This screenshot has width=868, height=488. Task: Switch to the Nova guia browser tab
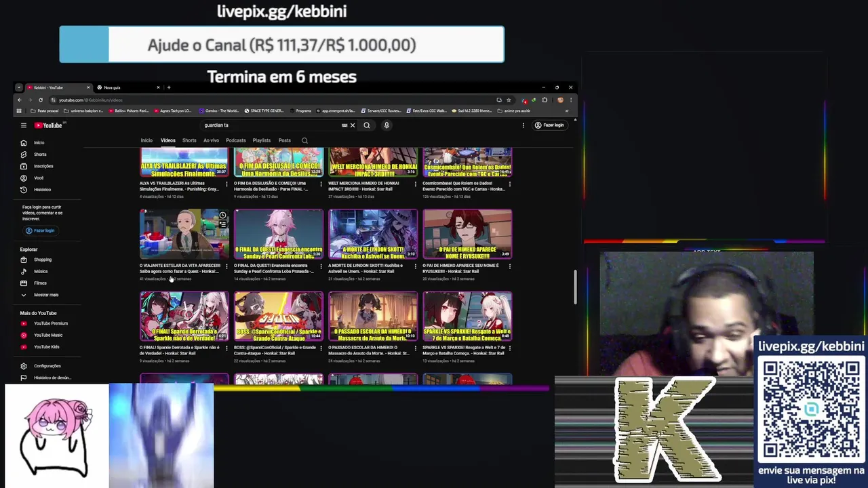click(127, 87)
